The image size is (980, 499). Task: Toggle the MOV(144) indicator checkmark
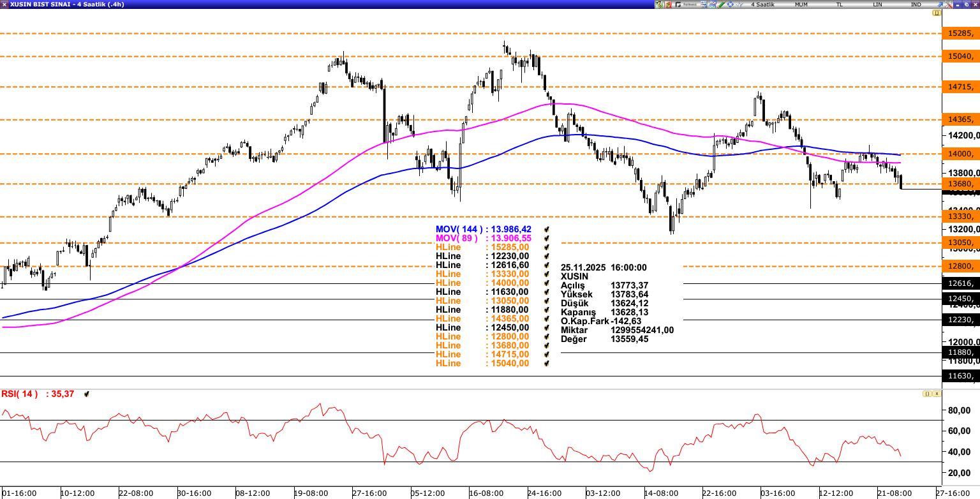[x=546, y=229]
